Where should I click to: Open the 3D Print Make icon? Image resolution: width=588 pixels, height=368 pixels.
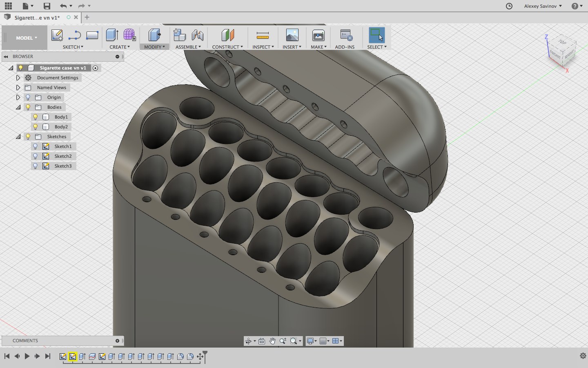pyautogui.click(x=318, y=35)
